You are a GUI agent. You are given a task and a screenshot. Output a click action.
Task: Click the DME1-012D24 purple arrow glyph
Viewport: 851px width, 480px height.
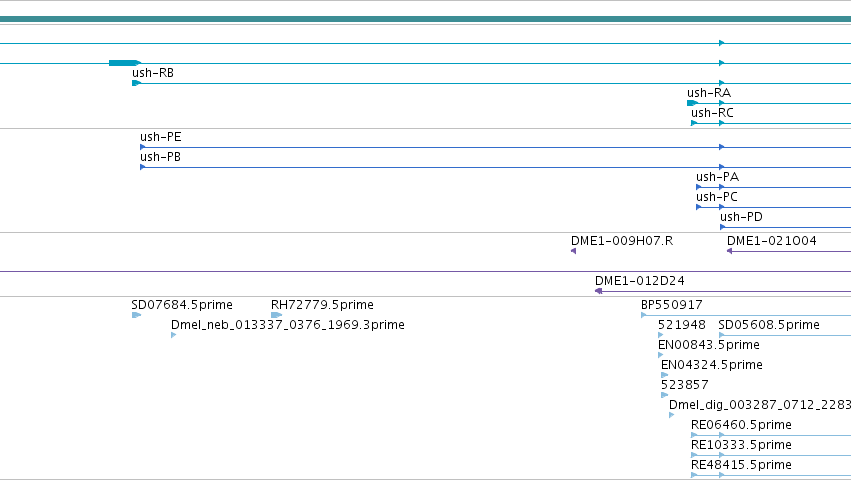coord(599,292)
